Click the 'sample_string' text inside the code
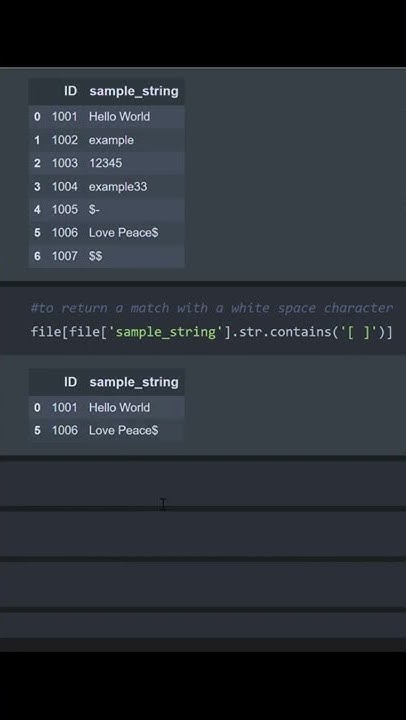 [x=166, y=332]
